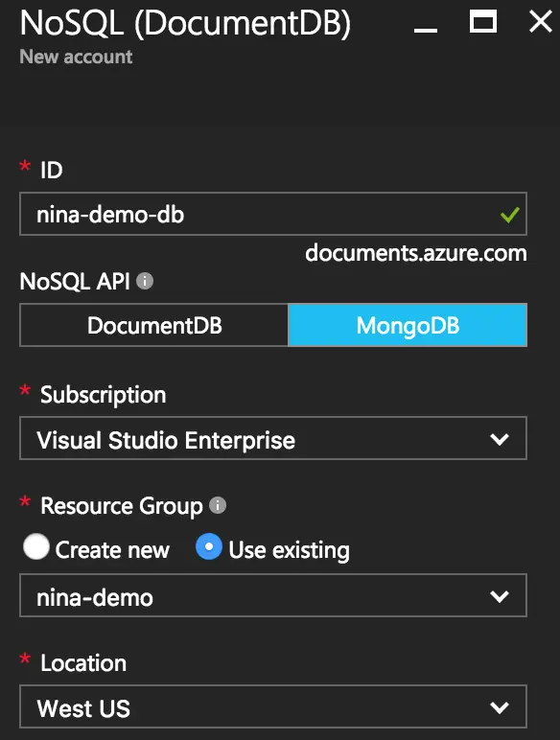Select the Use existing radio button
Viewport: 560px width, 740px height.
[x=209, y=546]
